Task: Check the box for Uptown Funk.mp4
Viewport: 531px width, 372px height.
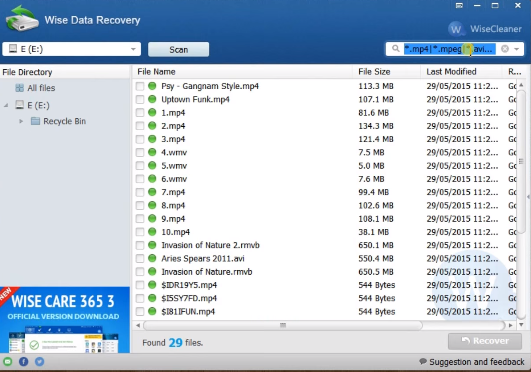Action: coord(140,99)
